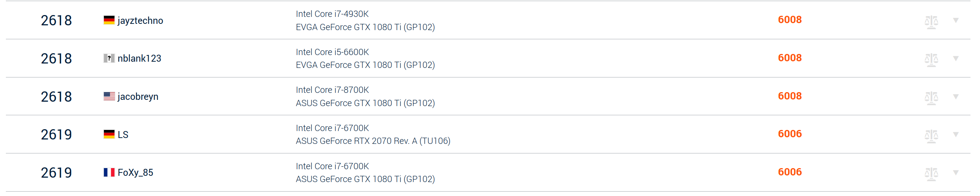This screenshot has width=980, height=196.
Task: Expand FoXy_85 result details arrow
Action: pos(955,173)
